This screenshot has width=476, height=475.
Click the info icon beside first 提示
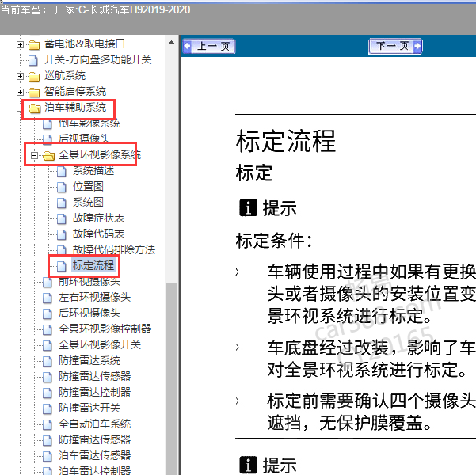(248, 208)
